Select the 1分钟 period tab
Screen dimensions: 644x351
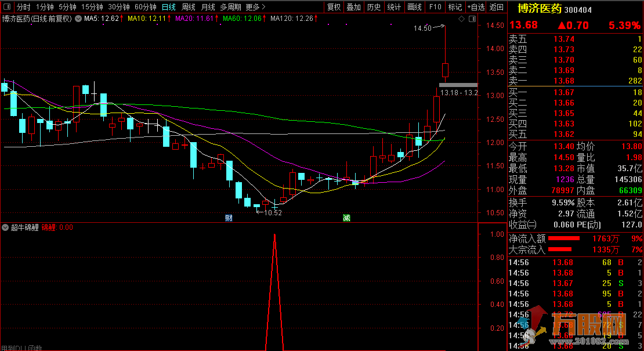coord(45,7)
